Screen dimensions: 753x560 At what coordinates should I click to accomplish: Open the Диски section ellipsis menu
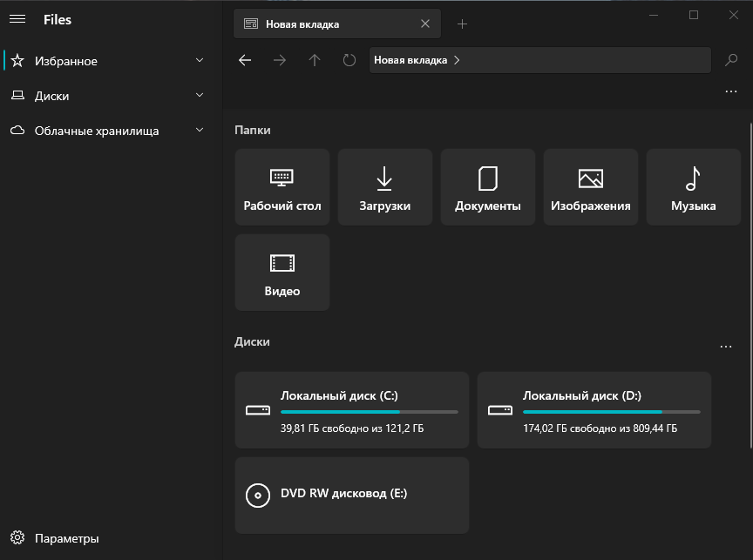(726, 347)
